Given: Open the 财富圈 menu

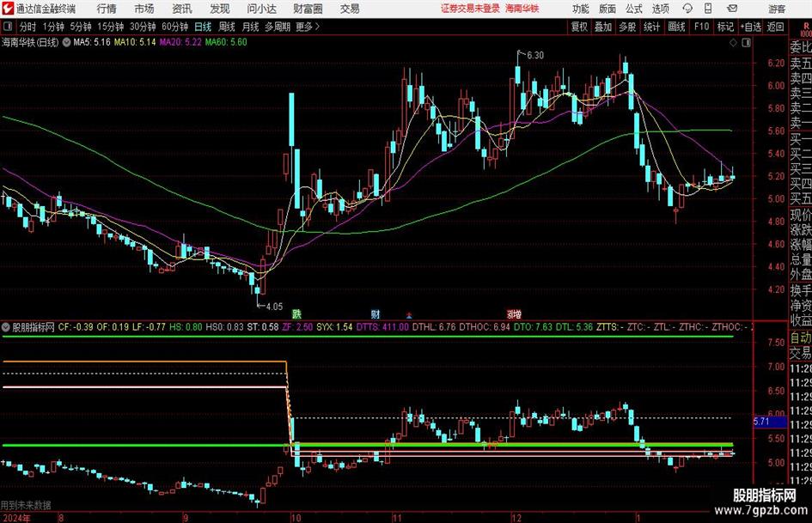Looking at the screenshot, I should pyautogui.click(x=308, y=9).
